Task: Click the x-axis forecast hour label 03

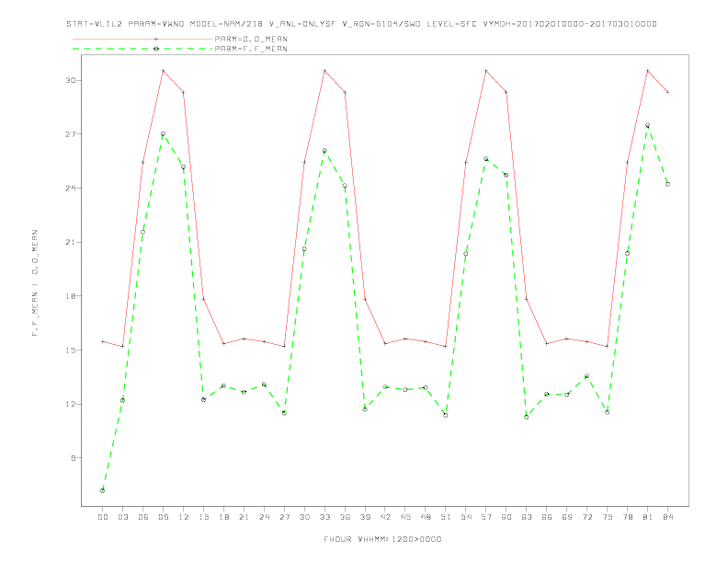Action: point(122,517)
